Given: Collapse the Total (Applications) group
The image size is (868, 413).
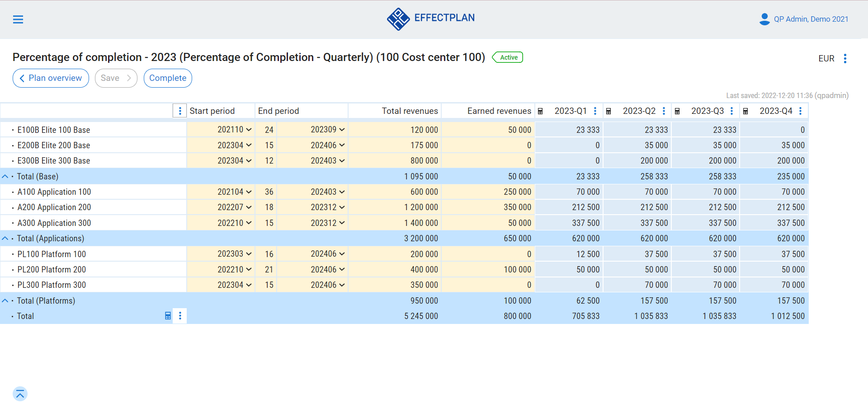Looking at the screenshot, I should (5, 239).
